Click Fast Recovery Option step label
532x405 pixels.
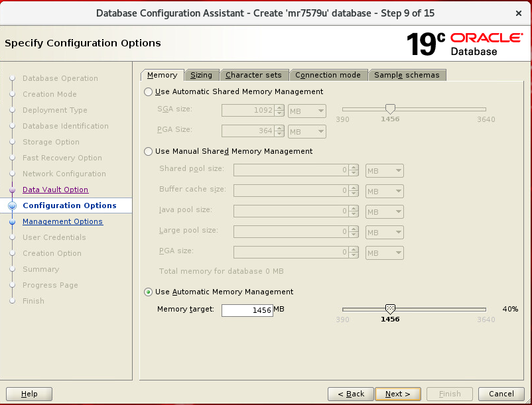[x=62, y=158]
